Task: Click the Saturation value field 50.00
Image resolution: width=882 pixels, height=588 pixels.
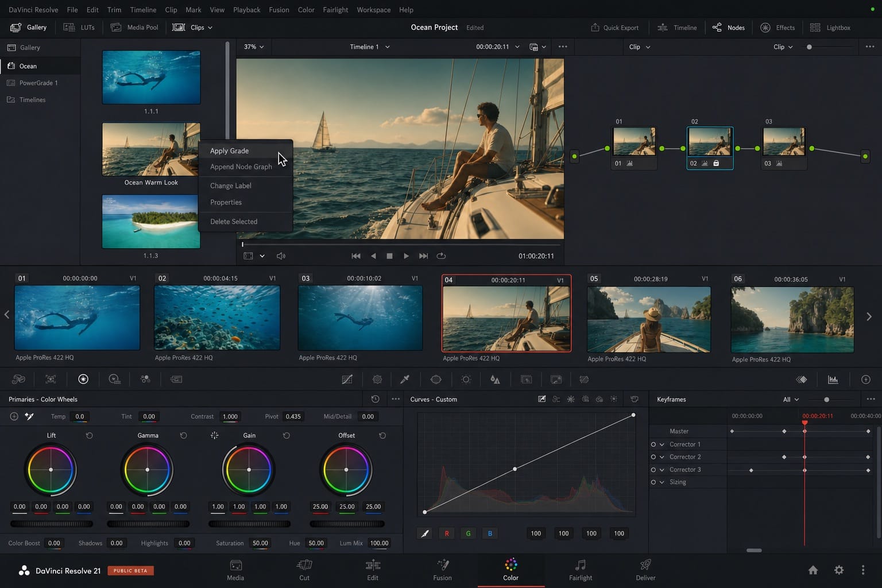Action: (260, 543)
